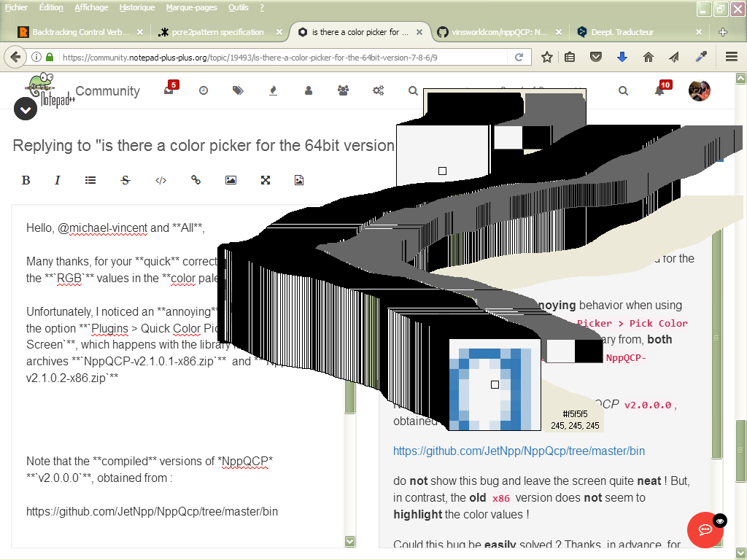Expand the round chevron-down button
Screen dimensions: 747x560
26,109
